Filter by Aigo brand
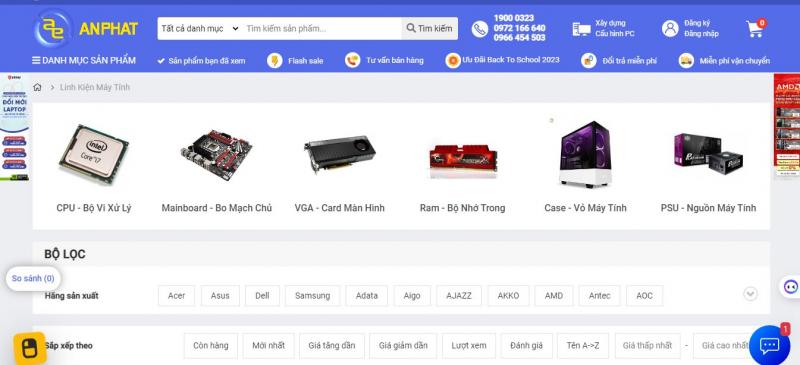Viewport: 800px width, 365px height. 412,296
